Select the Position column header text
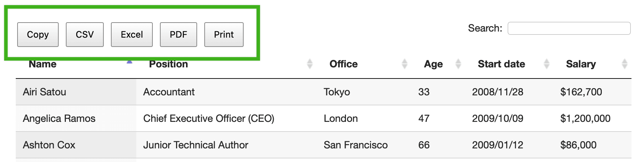 click(169, 64)
